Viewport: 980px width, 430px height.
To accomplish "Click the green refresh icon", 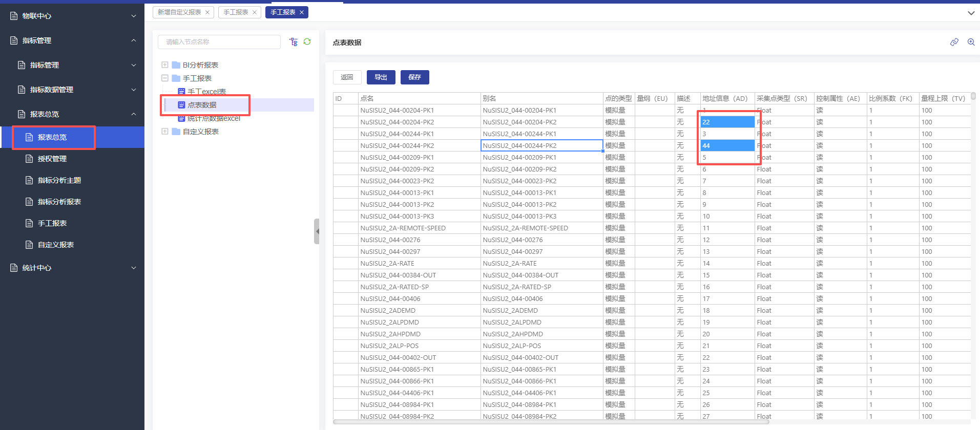I will pos(307,42).
